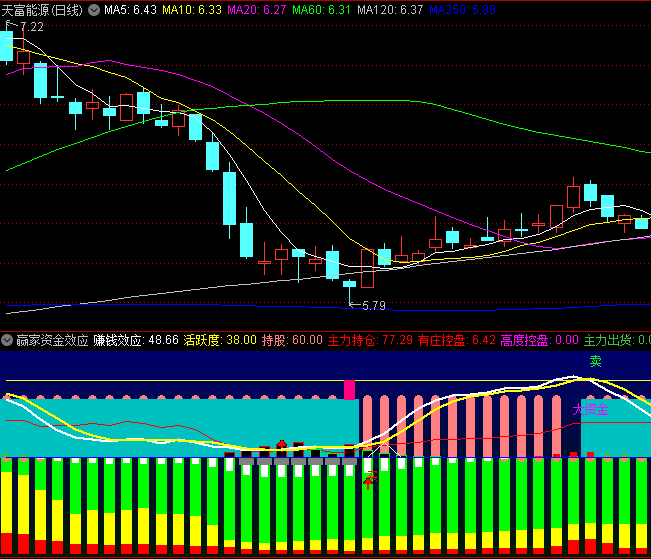Screen dimensions: 651x559
Task: Click the magenta block on the yellow line
Action: pos(350,390)
